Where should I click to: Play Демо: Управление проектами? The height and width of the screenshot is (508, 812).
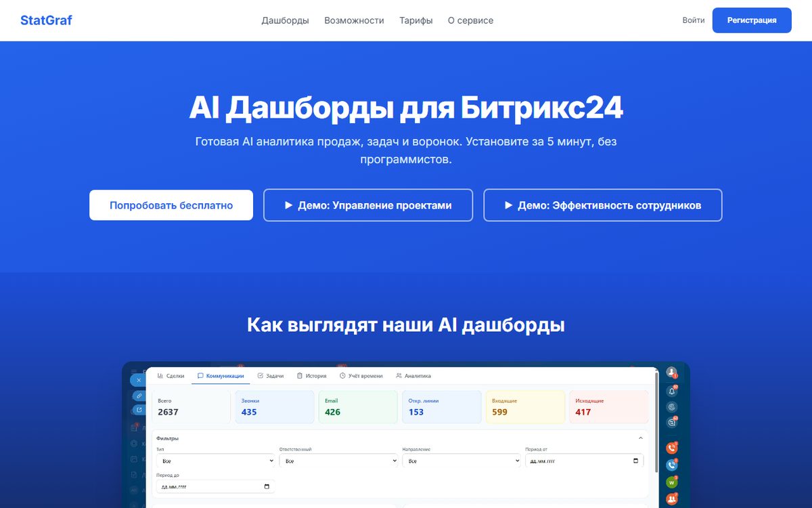(368, 205)
